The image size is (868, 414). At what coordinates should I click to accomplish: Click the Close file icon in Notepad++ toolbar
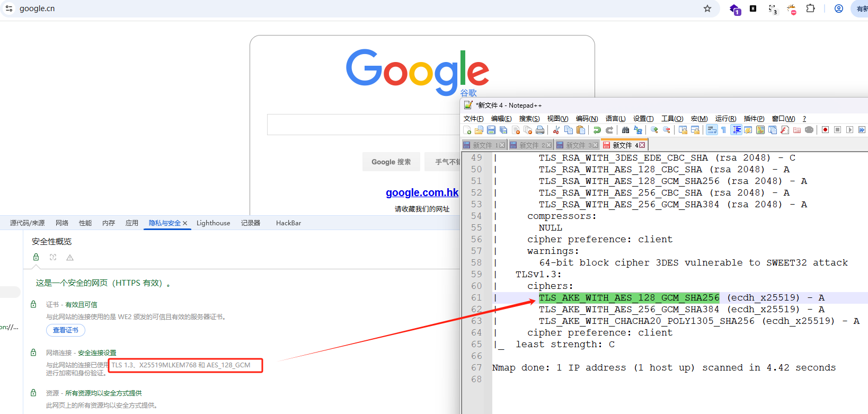click(516, 130)
